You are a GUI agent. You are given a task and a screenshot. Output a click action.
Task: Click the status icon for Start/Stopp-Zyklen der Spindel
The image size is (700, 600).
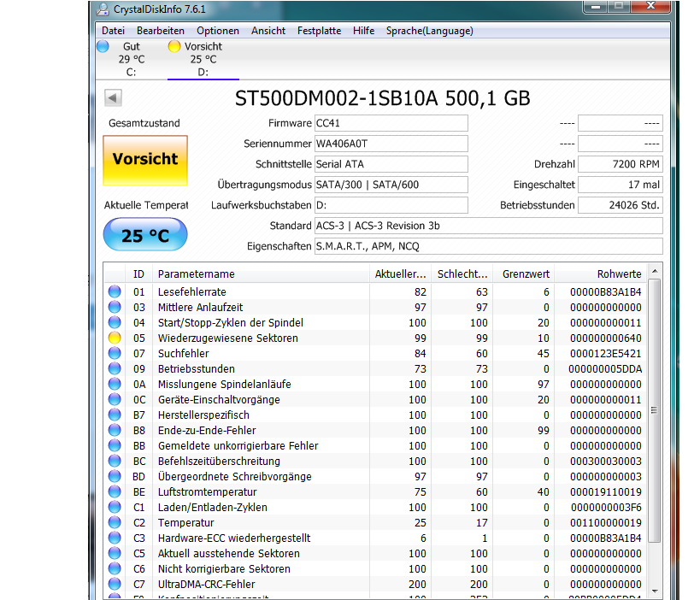[x=115, y=322]
